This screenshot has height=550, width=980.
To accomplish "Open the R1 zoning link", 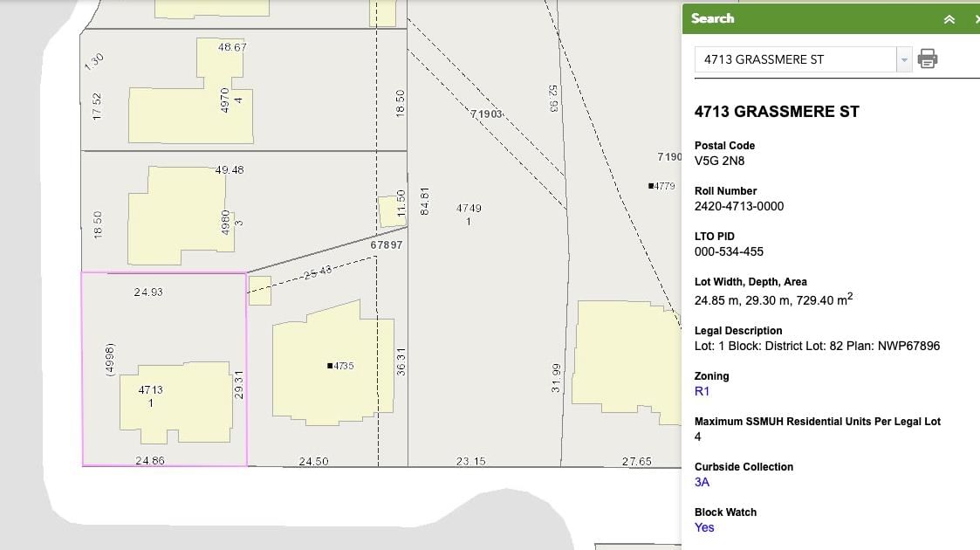I will (702, 391).
